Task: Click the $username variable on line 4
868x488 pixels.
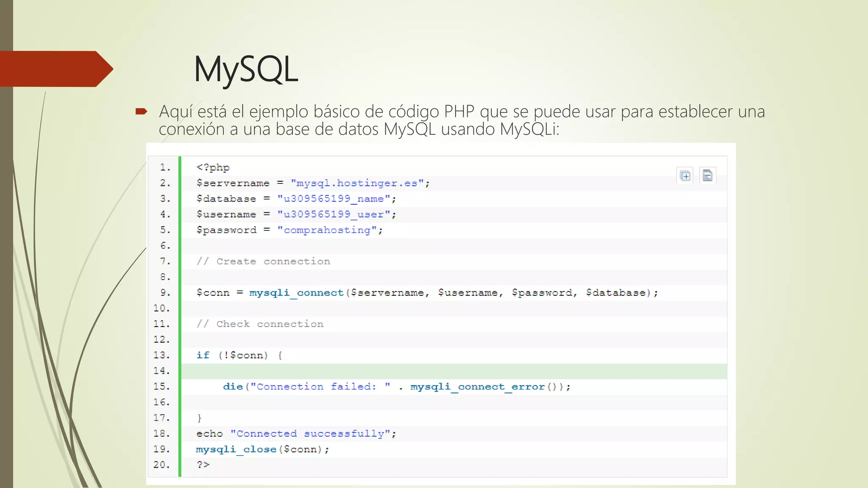Action: click(x=226, y=214)
